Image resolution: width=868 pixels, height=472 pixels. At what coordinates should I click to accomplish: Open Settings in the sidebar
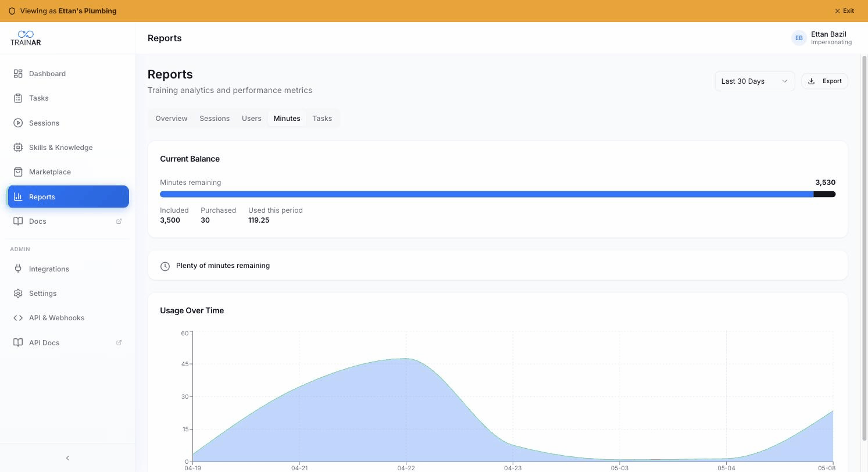click(x=68, y=294)
